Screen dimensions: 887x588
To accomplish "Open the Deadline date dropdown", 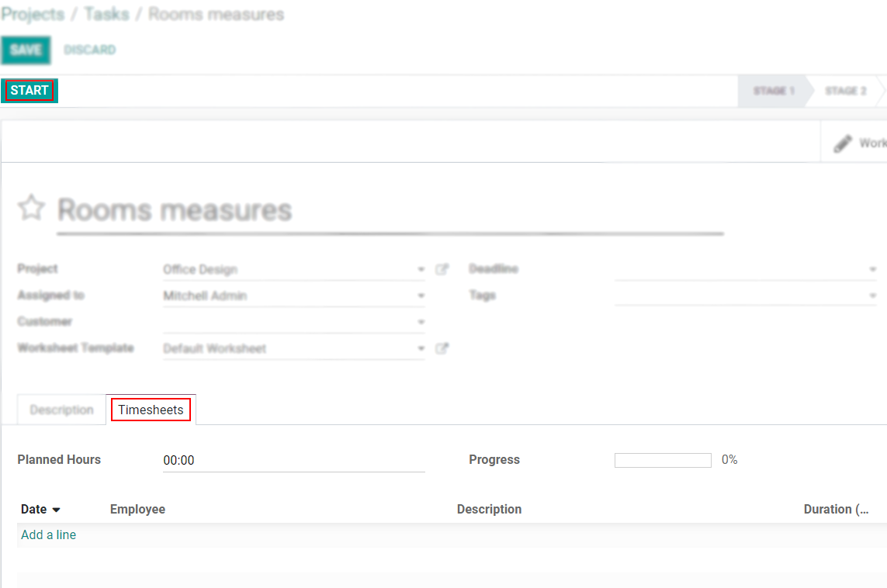I will click(x=872, y=269).
